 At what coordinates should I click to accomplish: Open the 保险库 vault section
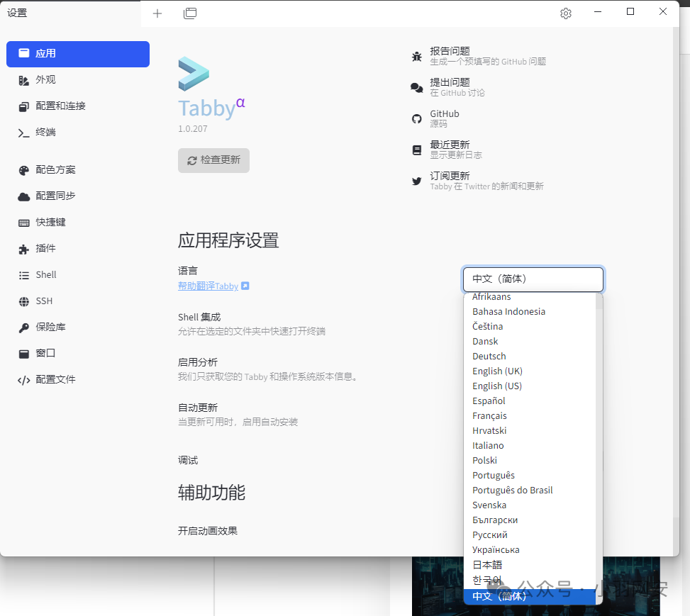[x=78, y=327]
